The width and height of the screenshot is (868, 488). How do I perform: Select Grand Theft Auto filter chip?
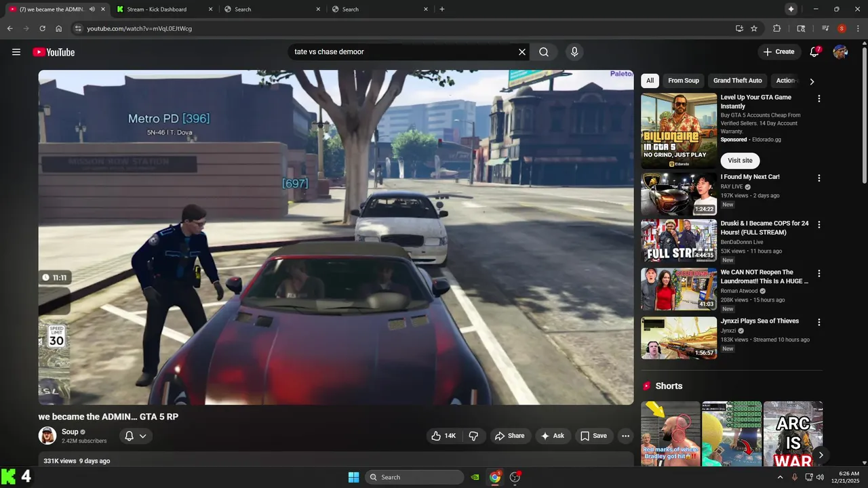point(738,81)
